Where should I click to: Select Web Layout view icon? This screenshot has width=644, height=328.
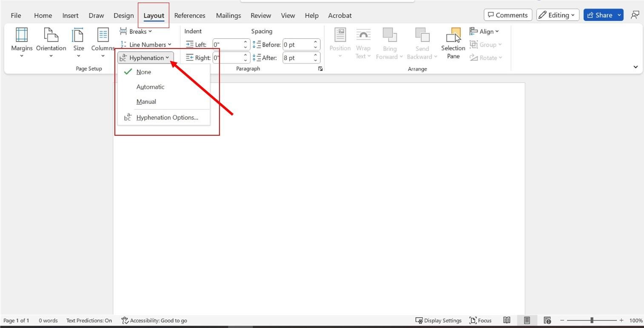coord(547,320)
